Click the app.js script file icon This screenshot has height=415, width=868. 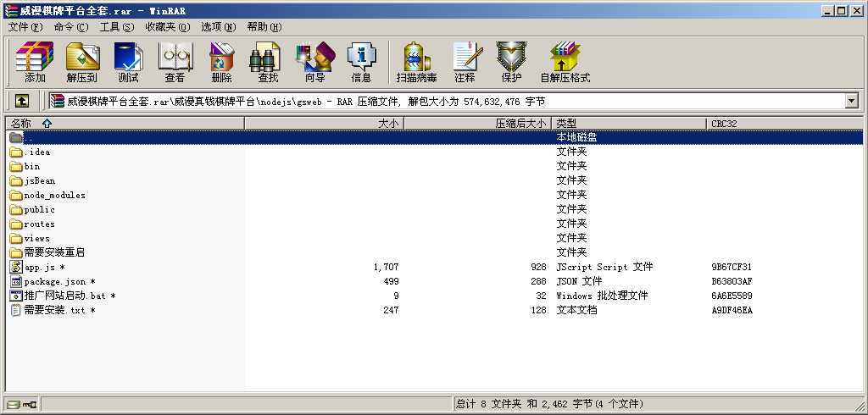(16, 267)
